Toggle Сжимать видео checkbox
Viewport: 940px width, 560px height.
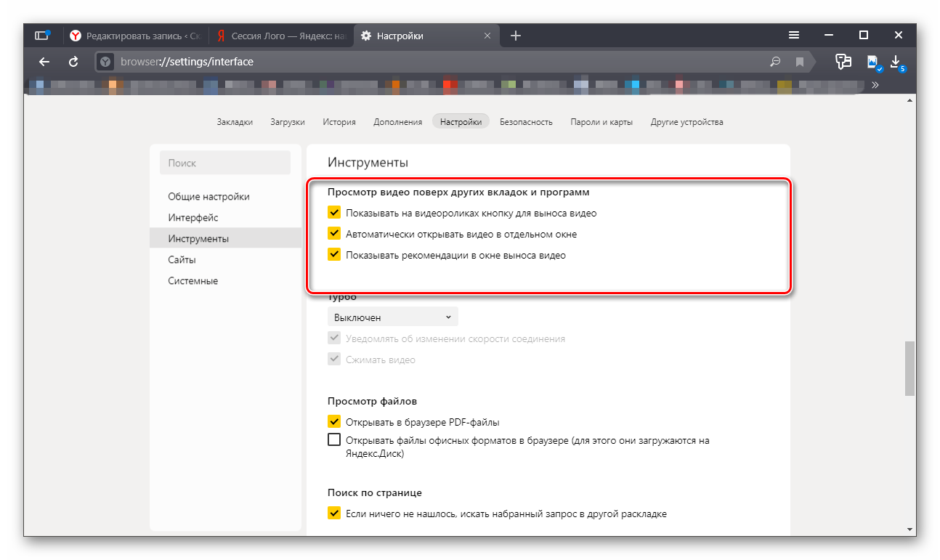(334, 360)
